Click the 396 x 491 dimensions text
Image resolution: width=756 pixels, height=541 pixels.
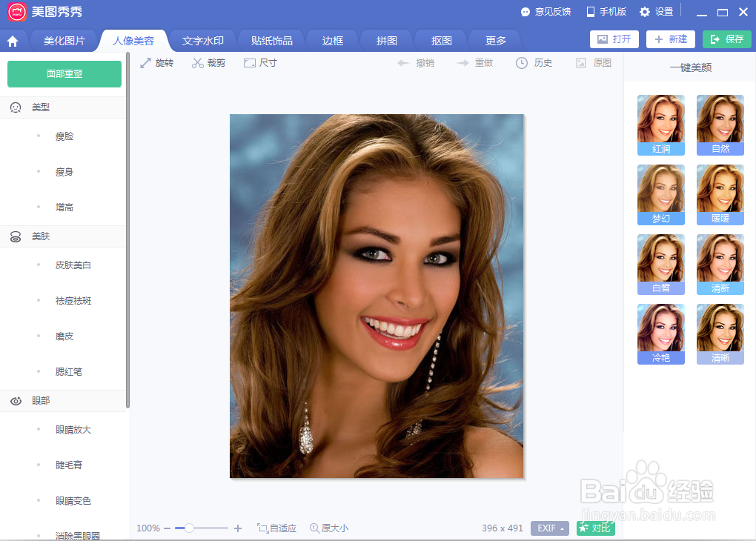click(503, 528)
